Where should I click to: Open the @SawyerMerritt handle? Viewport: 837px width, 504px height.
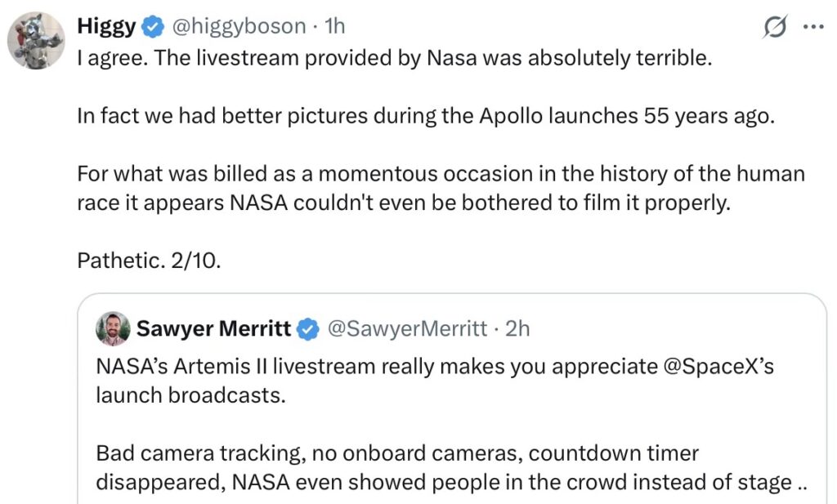tap(407, 328)
